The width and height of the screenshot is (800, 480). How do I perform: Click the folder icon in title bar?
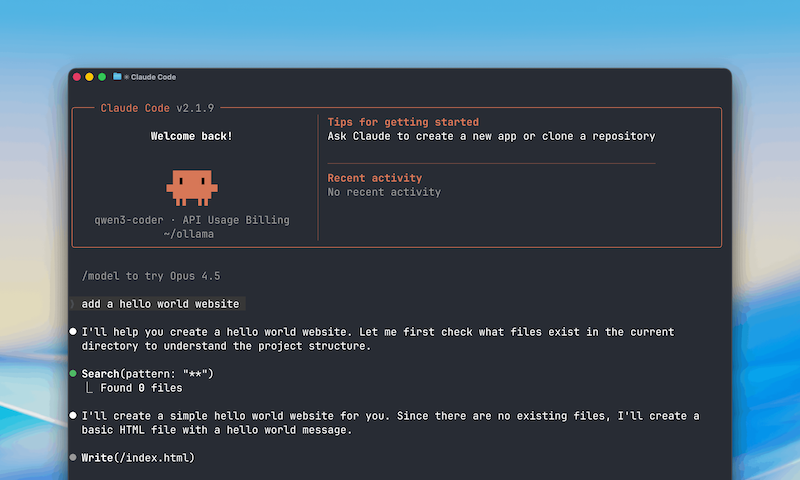[x=117, y=77]
